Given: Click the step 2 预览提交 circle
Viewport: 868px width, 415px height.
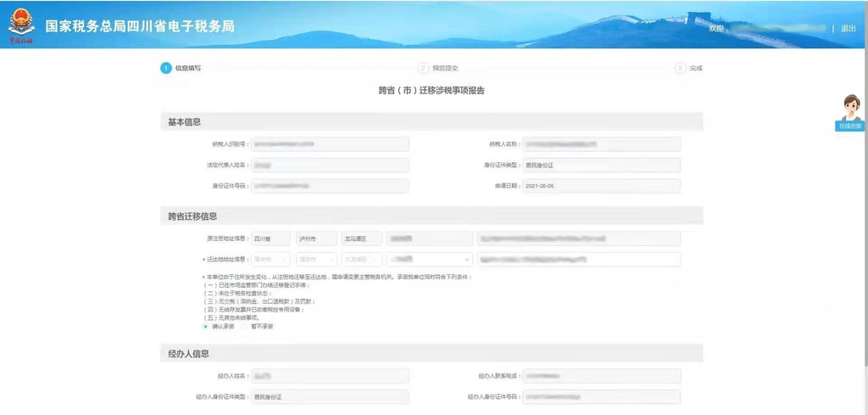Looking at the screenshot, I should point(423,68).
